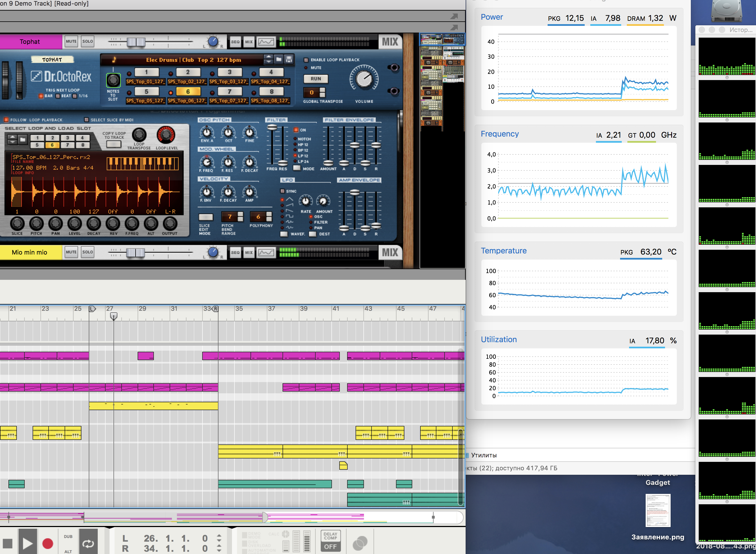Image resolution: width=756 pixels, height=554 pixels.
Task: Click left locator L marker on ruler
Action: coord(92,308)
